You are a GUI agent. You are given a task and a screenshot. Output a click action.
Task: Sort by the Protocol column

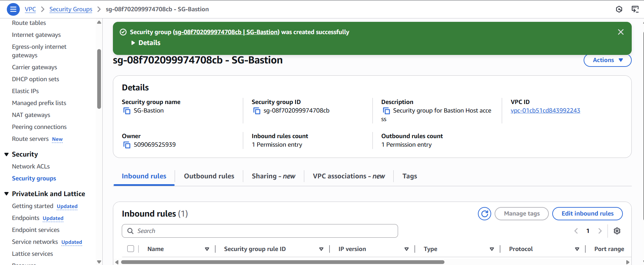577,249
